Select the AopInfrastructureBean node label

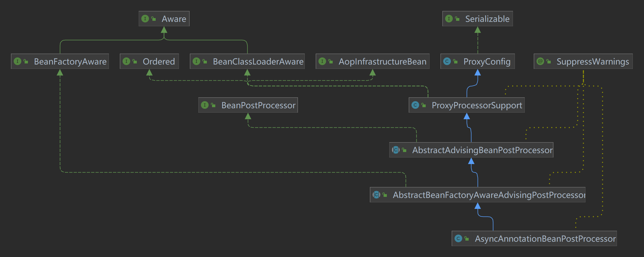[382, 62]
